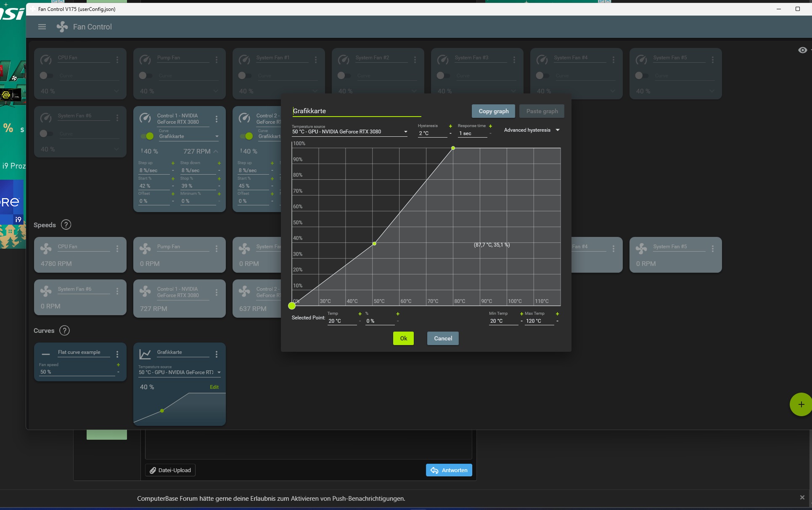Confirm with the Ok button

403,338
